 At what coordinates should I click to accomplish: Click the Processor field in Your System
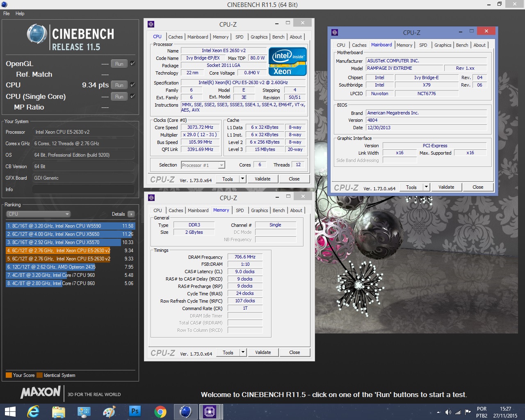click(83, 132)
